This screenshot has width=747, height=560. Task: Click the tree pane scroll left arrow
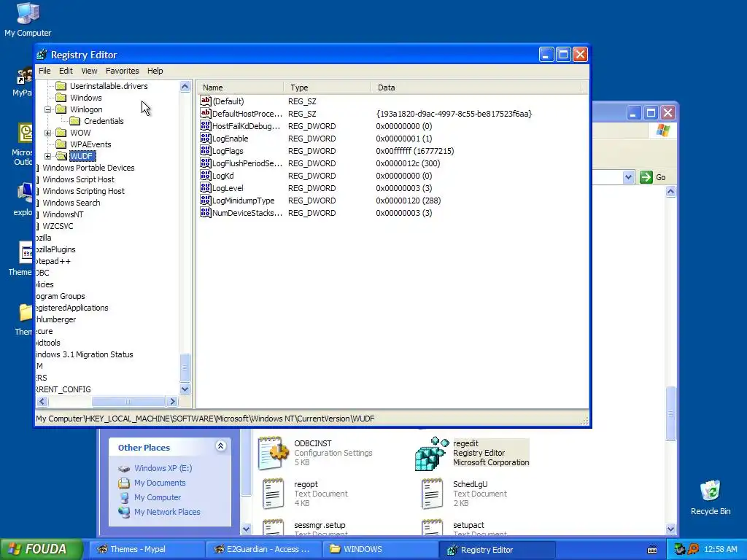point(42,402)
